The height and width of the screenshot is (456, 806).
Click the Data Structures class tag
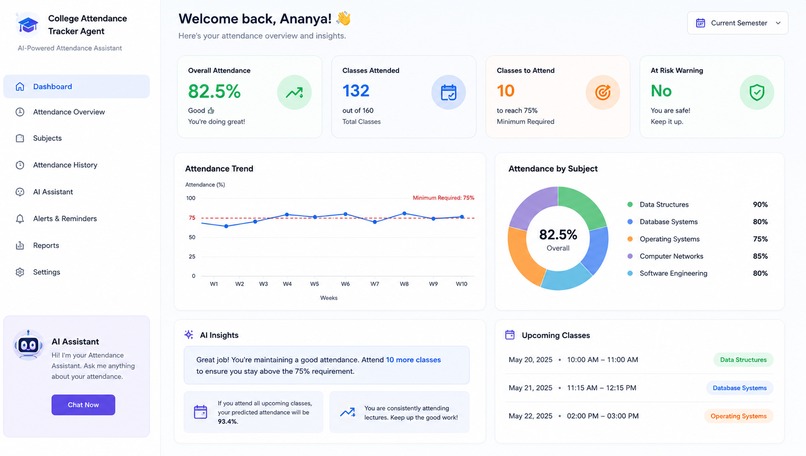pyautogui.click(x=743, y=360)
